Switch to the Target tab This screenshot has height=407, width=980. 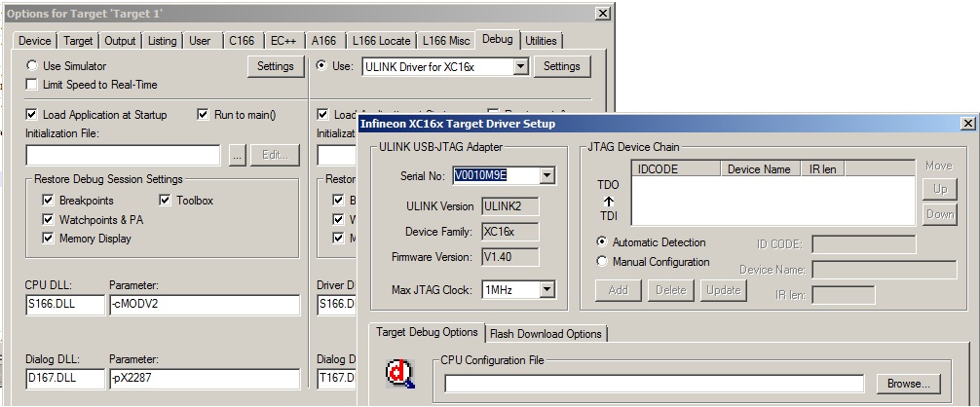pos(78,41)
